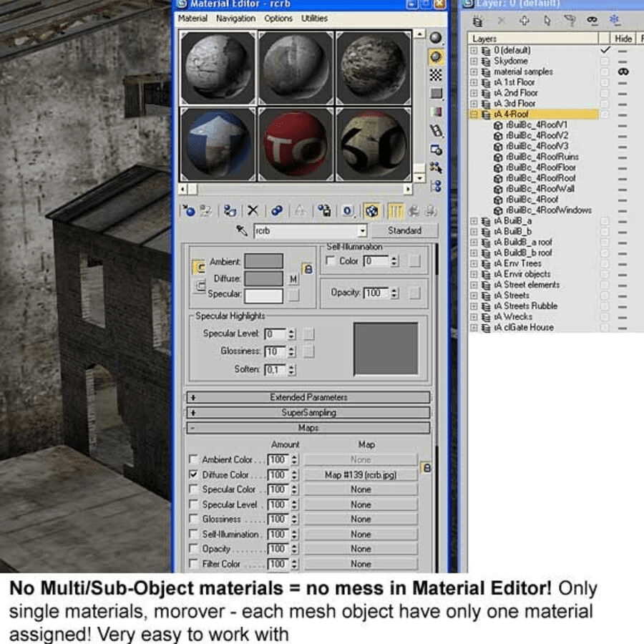Uncheck the Diffuse Color map checkbox
This screenshot has height=644, width=644.
pyautogui.click(x=193, y=474)
